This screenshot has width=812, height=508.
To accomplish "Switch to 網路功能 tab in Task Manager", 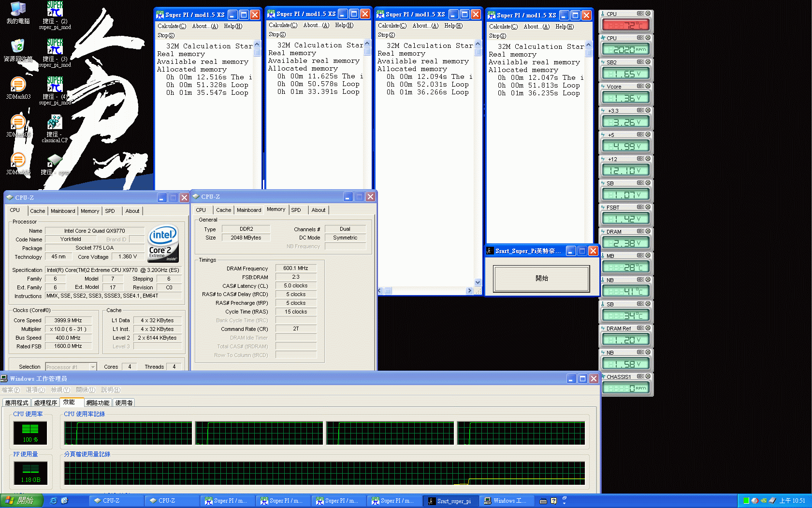I will click(x=98, y=403).
